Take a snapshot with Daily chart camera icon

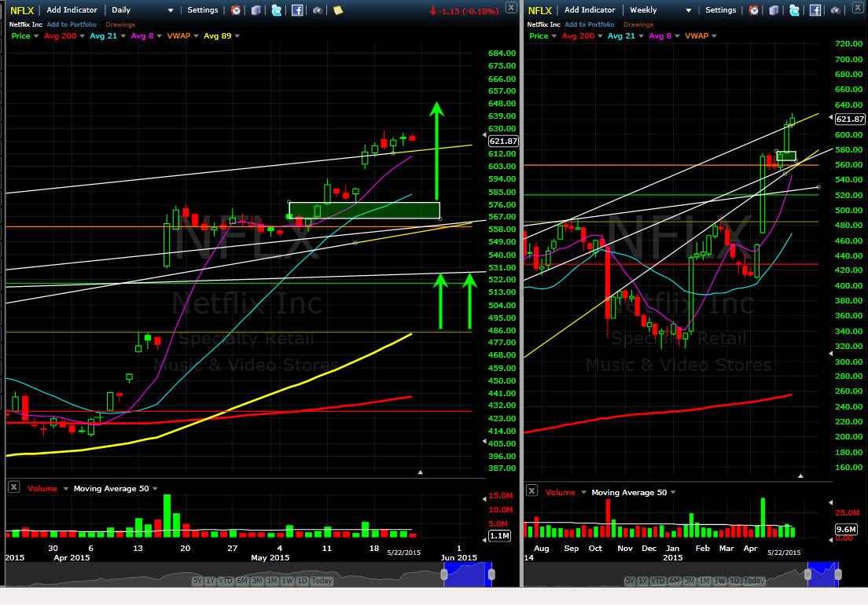(318, 10)
